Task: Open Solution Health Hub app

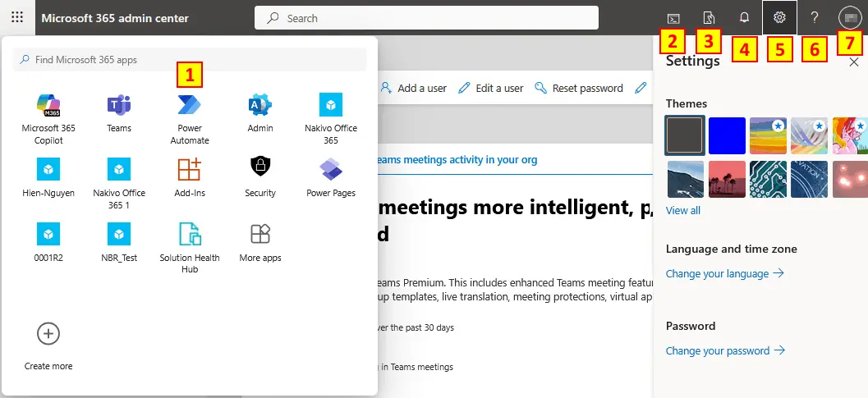Action: coord(190,248)
